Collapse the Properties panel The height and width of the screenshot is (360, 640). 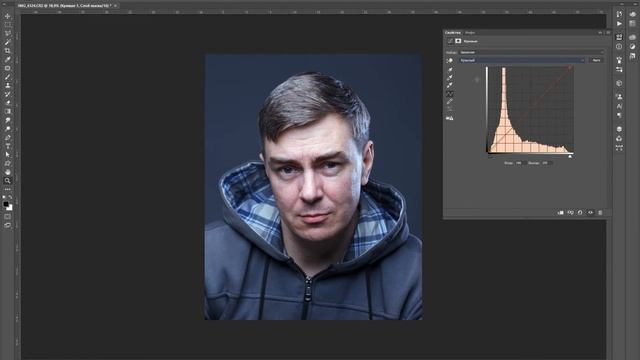pyautogui.click(x=600, y=33)
